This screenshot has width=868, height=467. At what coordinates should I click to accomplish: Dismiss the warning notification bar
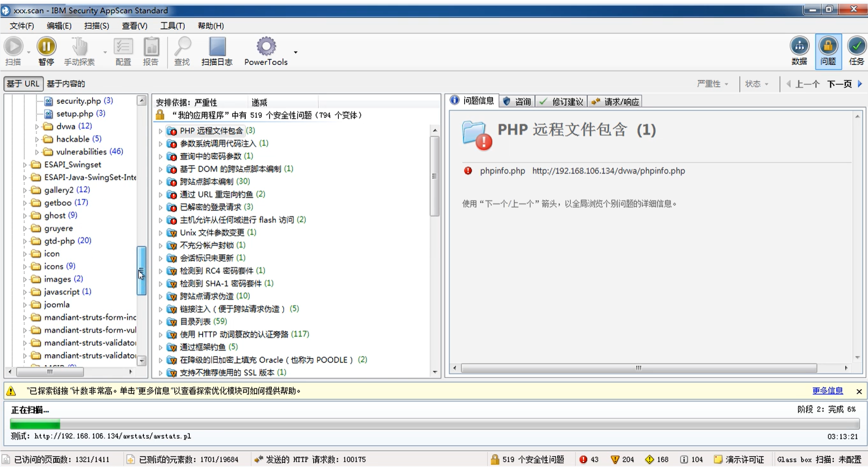pos(859,391)
